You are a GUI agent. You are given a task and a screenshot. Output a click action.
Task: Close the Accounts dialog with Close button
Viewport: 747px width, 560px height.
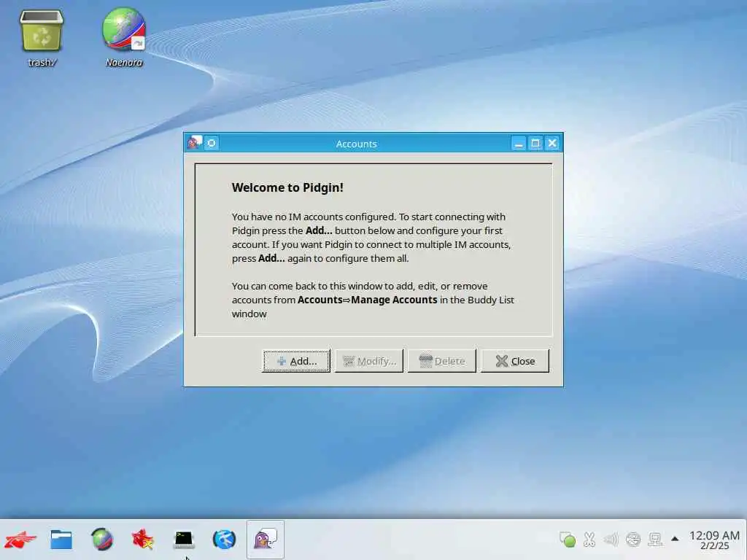click(515, 361)
